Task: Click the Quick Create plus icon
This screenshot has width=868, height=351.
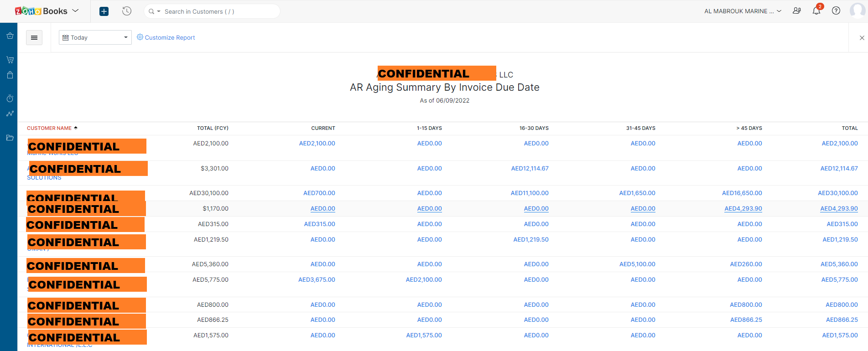Action: point(104,11)
